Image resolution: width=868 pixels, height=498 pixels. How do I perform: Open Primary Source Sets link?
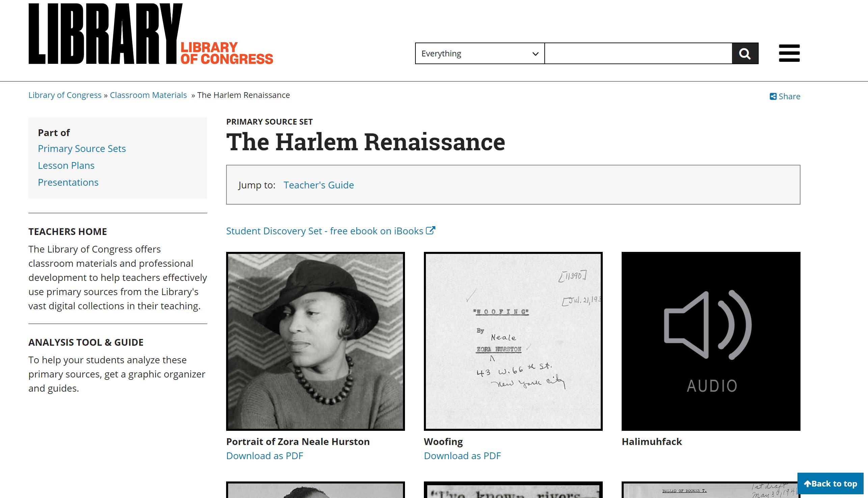pyautogui.click(x=82, y=149)
